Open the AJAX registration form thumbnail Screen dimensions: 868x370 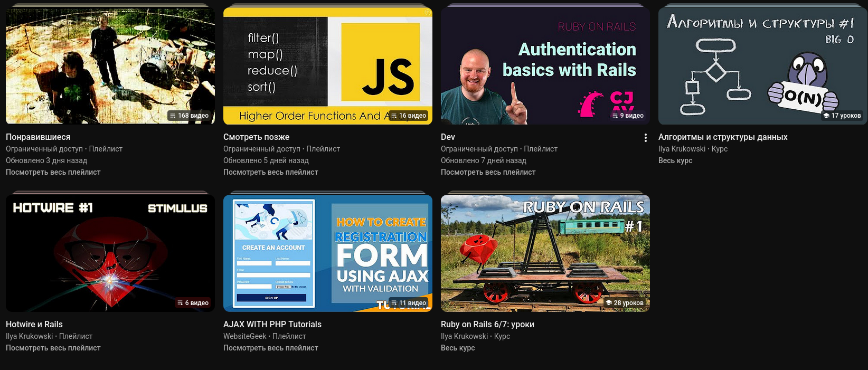tap(328, 253)
